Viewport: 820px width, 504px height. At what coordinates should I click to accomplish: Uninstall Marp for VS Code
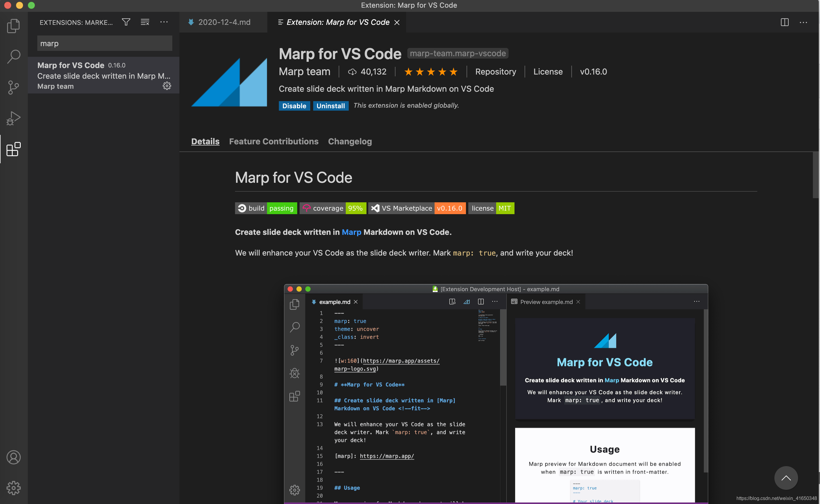tap(330, 106)
